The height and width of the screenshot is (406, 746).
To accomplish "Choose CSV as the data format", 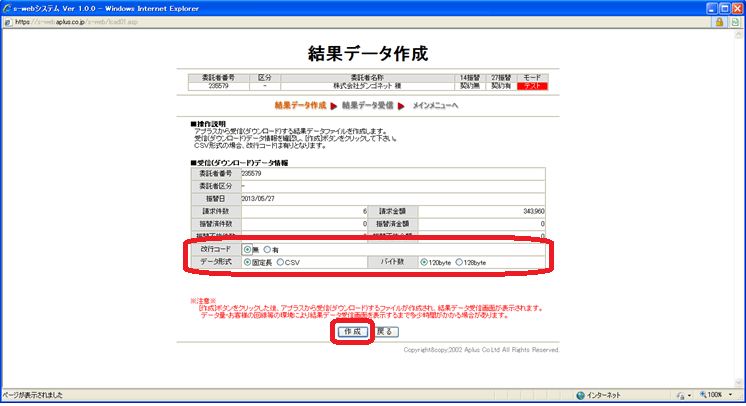I will tap(281, 262).
